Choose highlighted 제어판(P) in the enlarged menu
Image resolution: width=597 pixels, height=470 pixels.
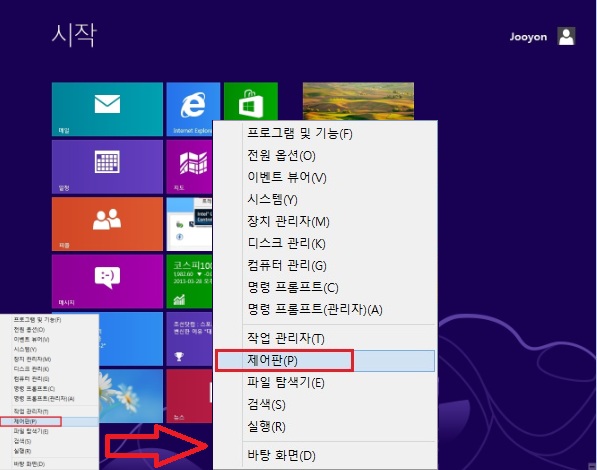(x=325, y=361)
